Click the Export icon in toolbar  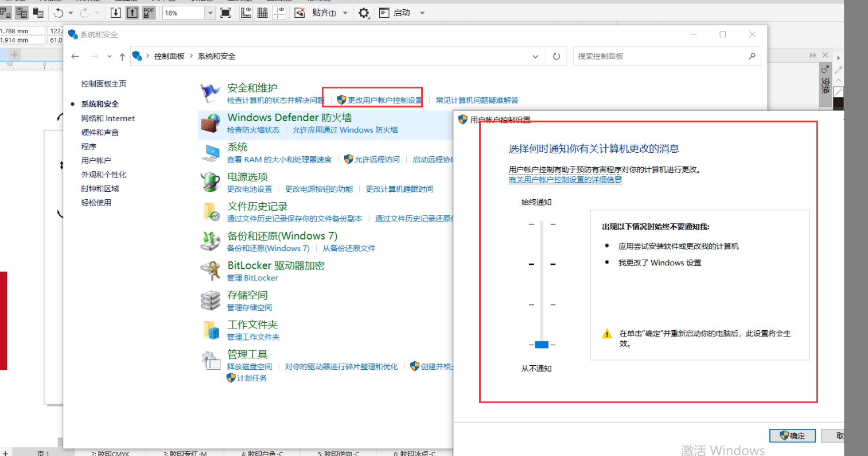[x=133, y=13]
